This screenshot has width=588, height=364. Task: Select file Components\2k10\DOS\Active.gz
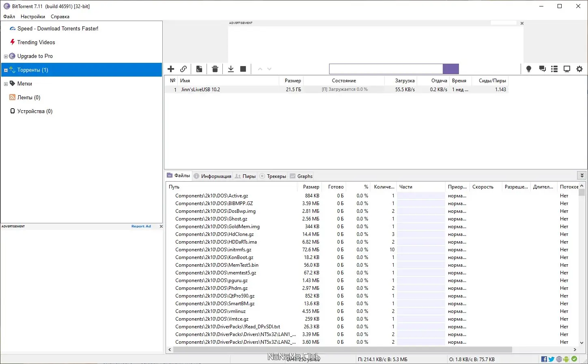[211, 196]
